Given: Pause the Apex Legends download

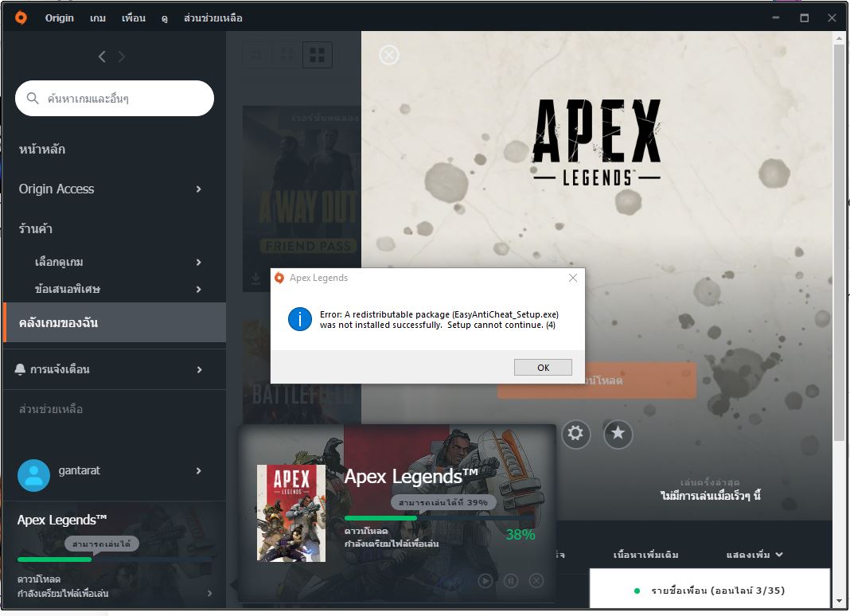Looking at the screenshot, I should [x=511, y=581].
